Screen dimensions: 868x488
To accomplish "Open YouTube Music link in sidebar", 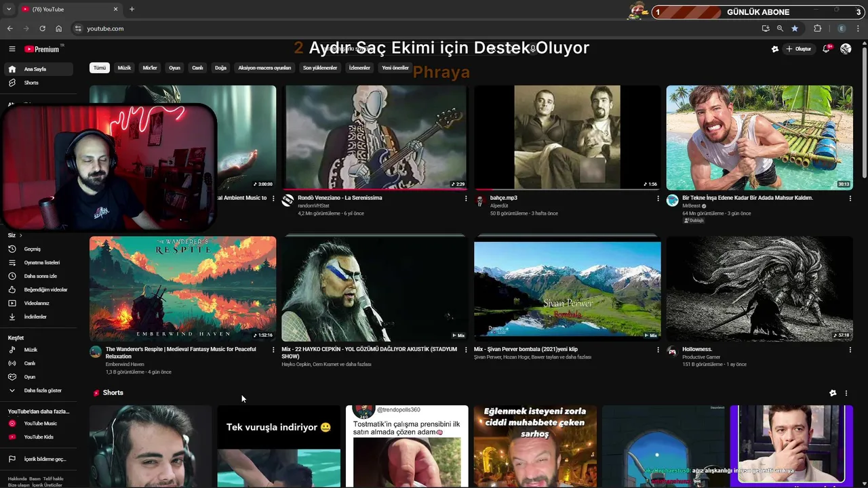I will 39,424.
